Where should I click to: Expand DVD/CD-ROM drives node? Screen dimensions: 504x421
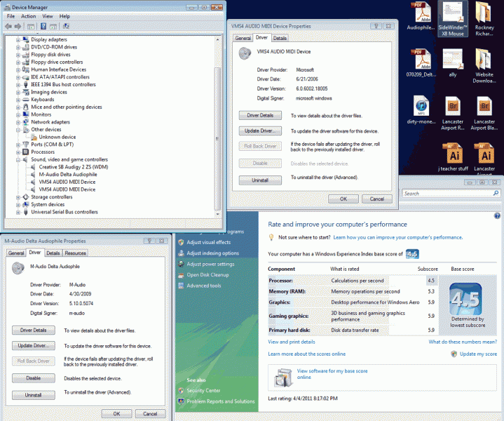tap(18, 47)
